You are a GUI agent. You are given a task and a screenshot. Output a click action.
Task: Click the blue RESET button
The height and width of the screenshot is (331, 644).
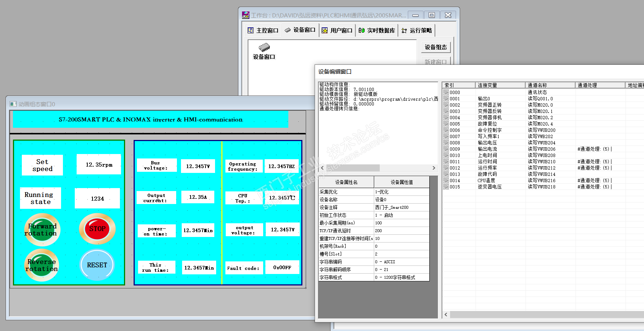point(97,265)
